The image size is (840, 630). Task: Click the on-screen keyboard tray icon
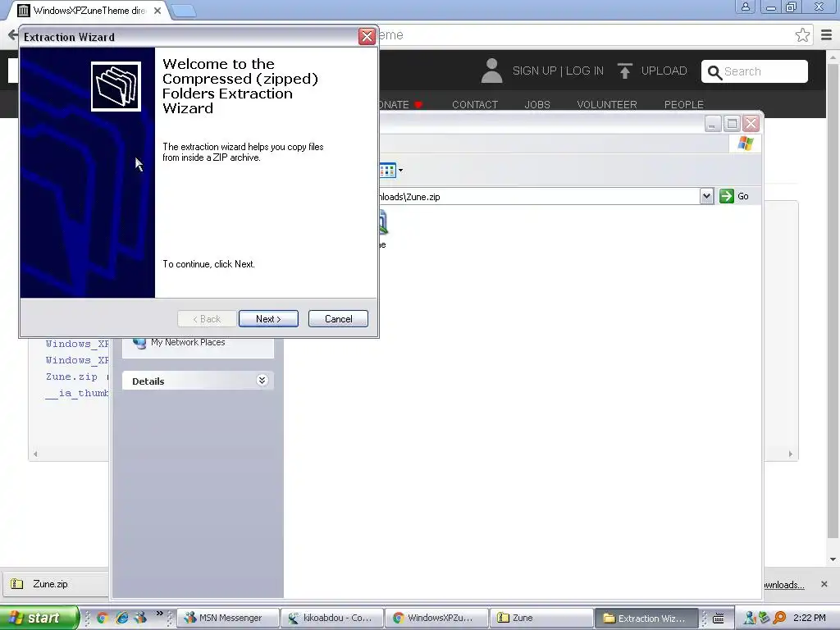click(x=719, y=619)
